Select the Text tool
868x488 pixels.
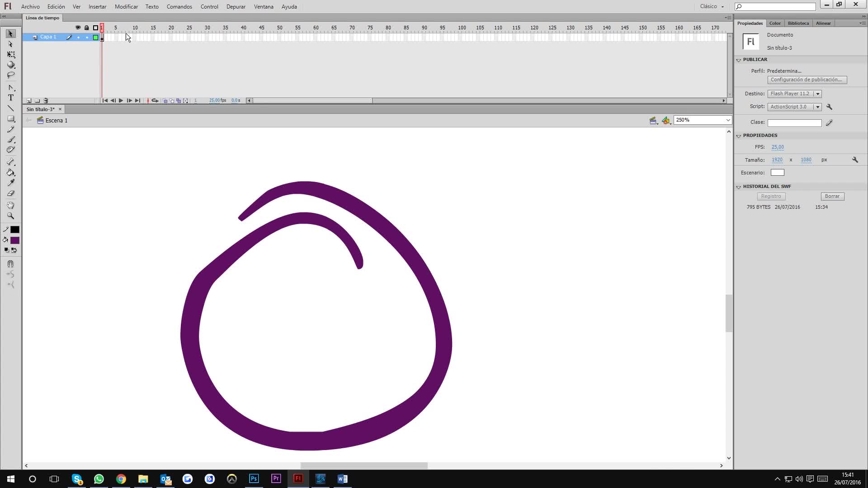[x=11, y=98]
